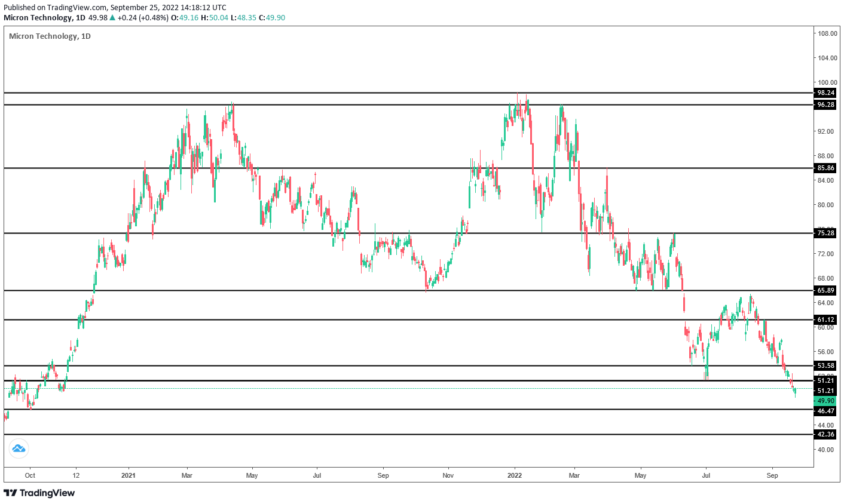Click the C:49.90 close value

pos(272,17)
